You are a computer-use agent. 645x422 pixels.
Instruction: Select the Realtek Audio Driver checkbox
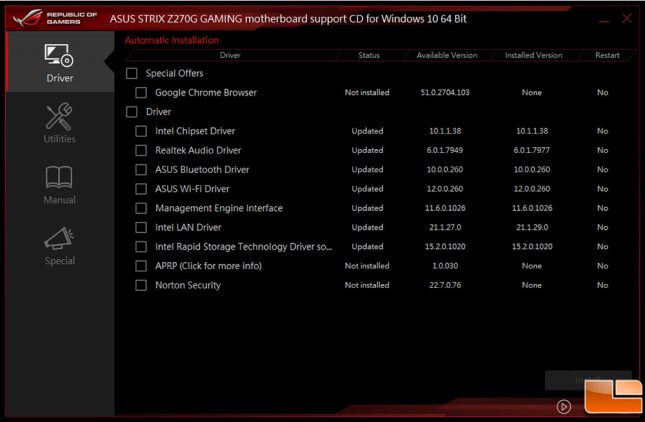[141, 151]
